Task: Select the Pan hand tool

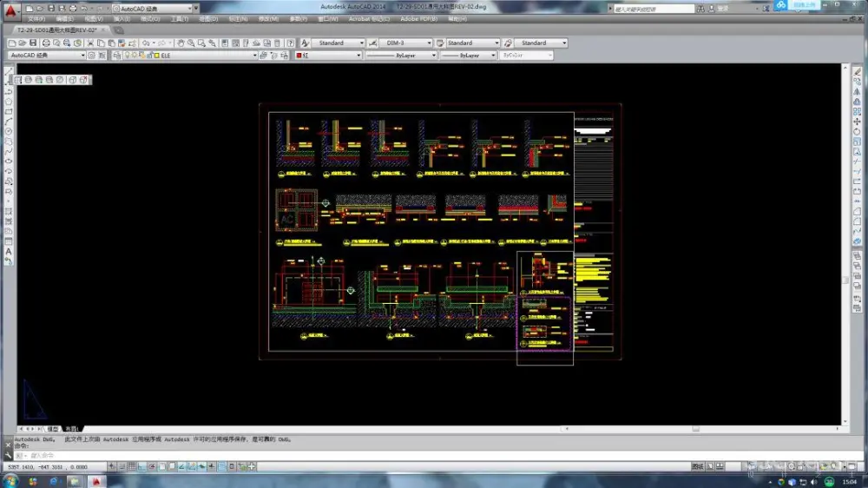Action: pos(181,43)
